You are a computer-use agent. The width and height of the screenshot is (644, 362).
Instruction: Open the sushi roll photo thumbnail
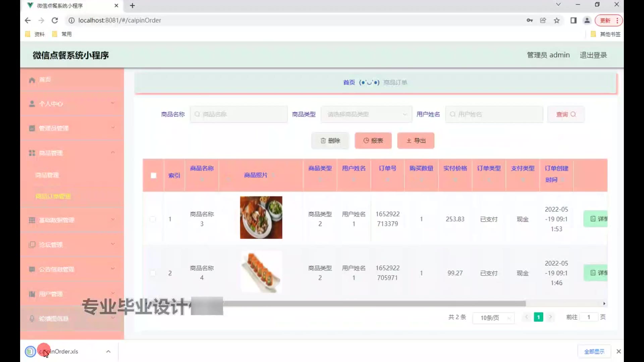pos(261,272)
